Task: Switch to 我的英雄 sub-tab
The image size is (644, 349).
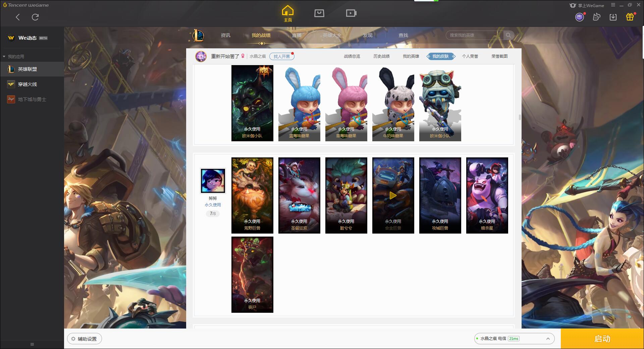Action: (411, 56)
